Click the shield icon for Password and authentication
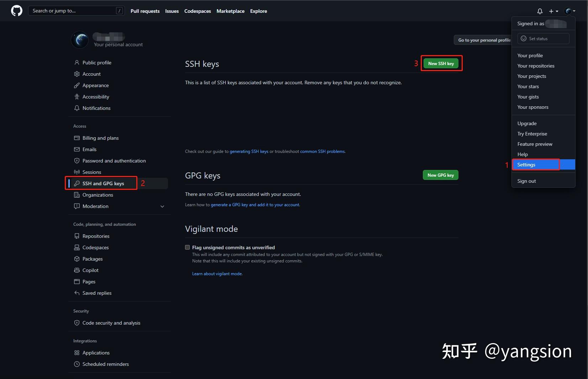Image resolution: width=588 pixels, height=379 pixels. (x=77, y=161)
